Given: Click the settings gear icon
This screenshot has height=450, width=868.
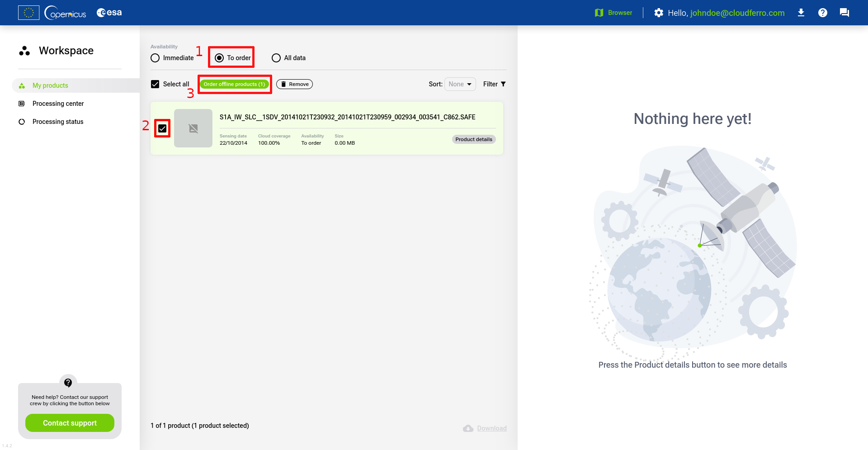Looking at the screenshot, I should (x=659, y=13).
